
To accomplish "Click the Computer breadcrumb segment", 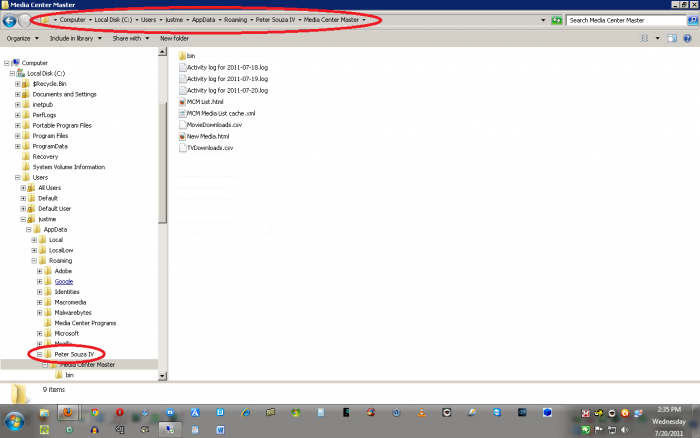I will [72, 20].
